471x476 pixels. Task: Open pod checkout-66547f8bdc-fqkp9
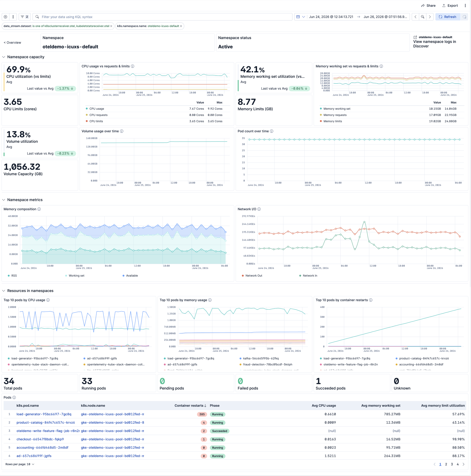pos(40,439)
